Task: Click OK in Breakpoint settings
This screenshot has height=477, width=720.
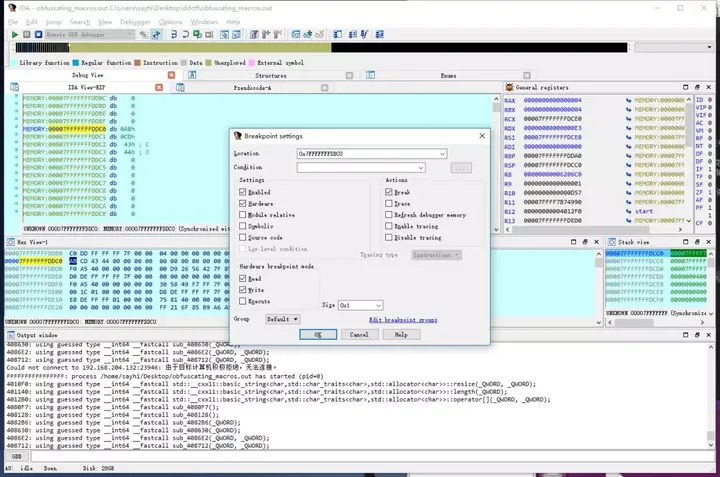Action: click(x=318, y=335)
